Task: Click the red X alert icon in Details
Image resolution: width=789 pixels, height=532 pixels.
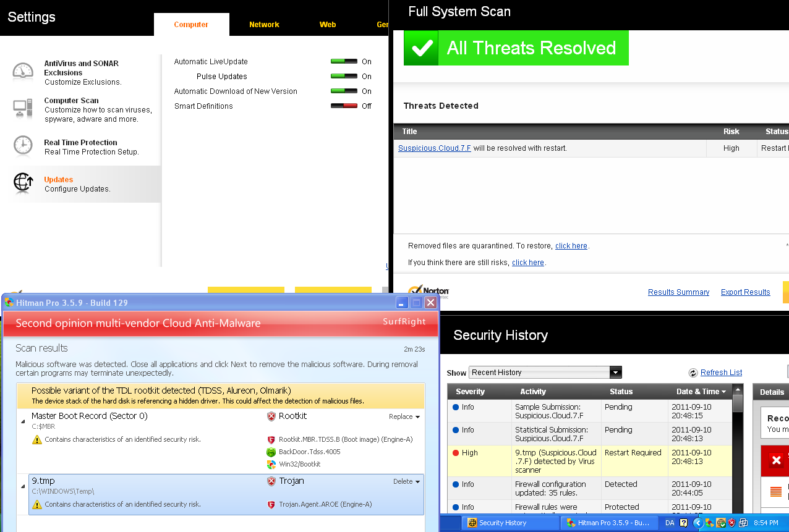Action: [x=776, y=460]
